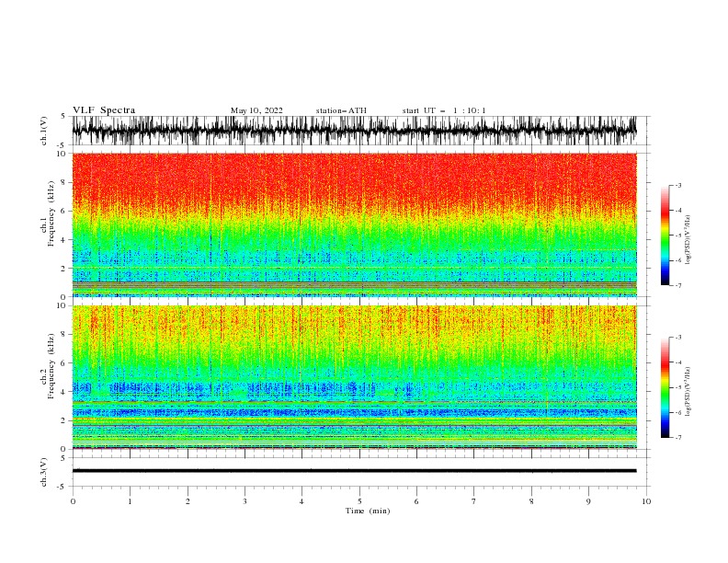
Task: Click the 'station=ATH' label
Action: [341, 110]
